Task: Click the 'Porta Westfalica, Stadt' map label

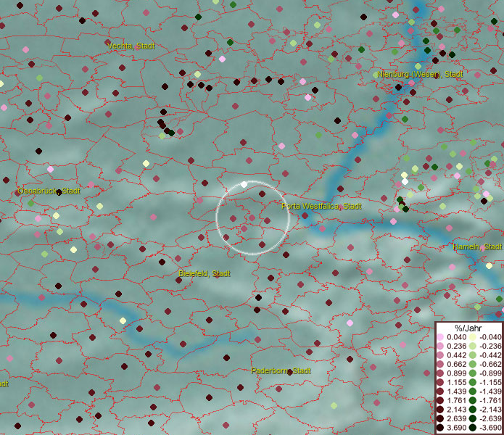Action: click(321, 206)
